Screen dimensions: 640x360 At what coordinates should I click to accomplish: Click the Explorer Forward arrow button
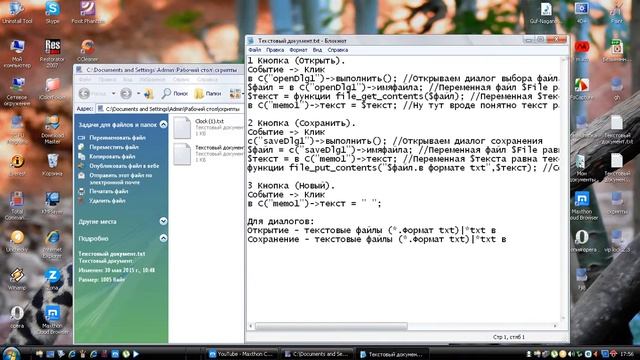click(126, 93)
